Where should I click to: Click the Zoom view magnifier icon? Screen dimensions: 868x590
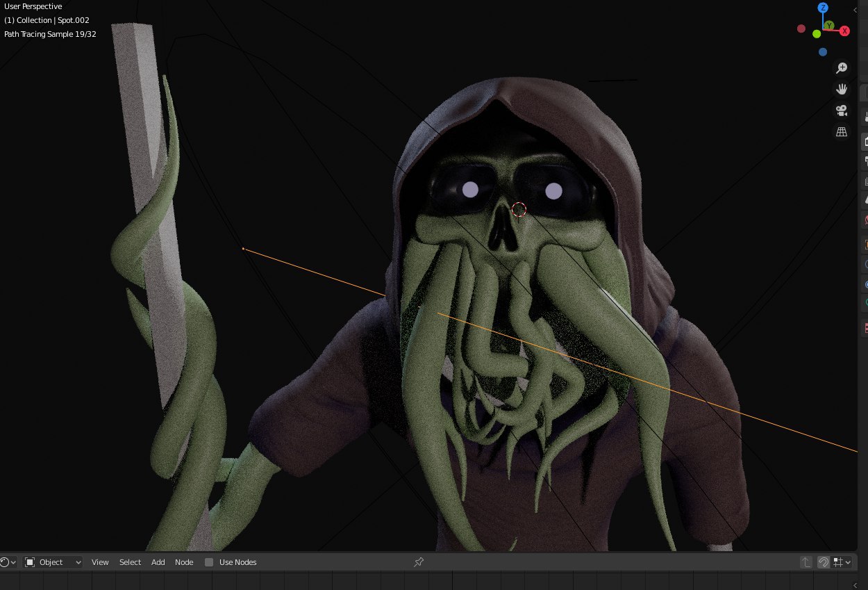pos(842,67)
